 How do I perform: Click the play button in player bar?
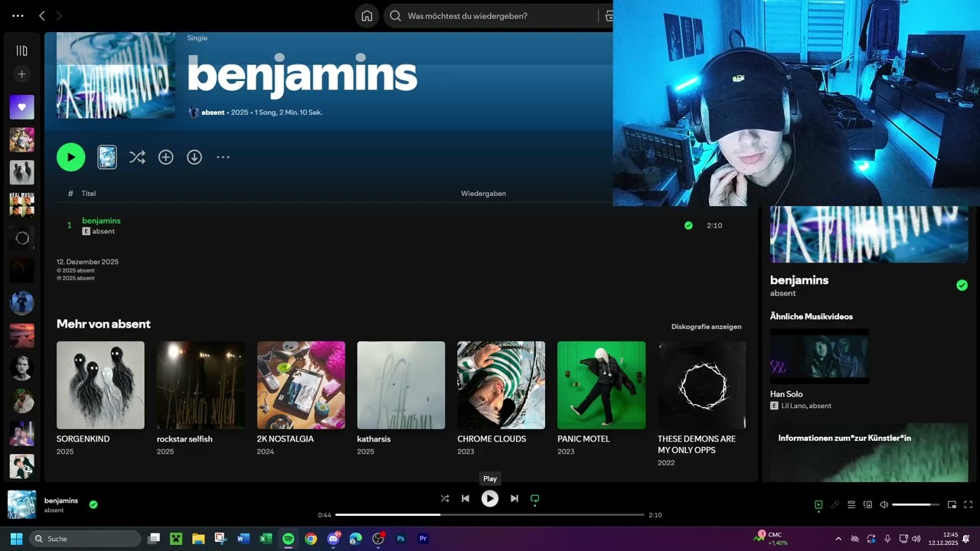[489, 498]
